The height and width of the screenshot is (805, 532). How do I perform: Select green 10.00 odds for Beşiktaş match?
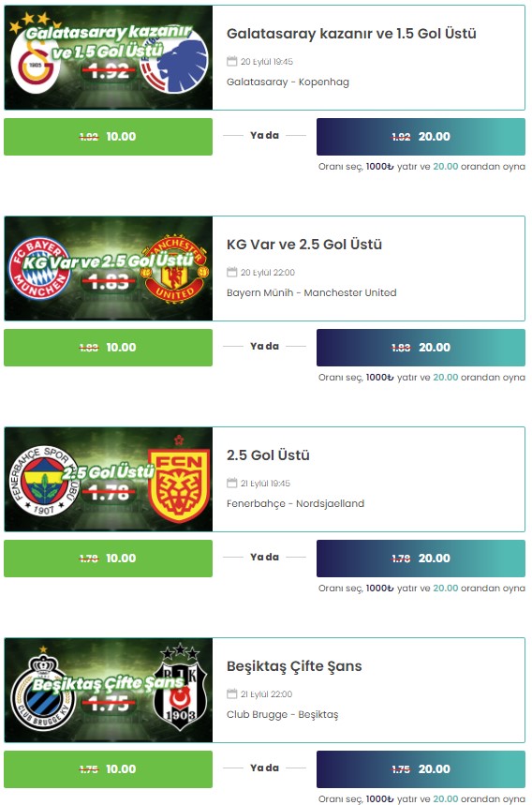109,769
